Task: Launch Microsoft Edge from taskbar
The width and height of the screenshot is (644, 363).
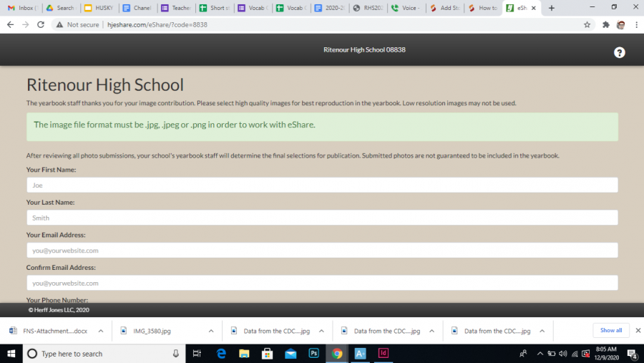Action: (x=221, y=354)
